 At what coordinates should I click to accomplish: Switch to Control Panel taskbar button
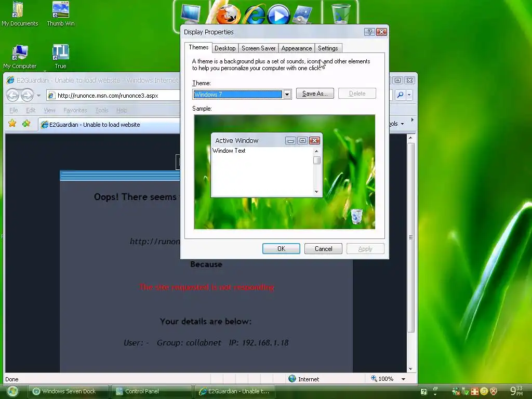point(151,391)
